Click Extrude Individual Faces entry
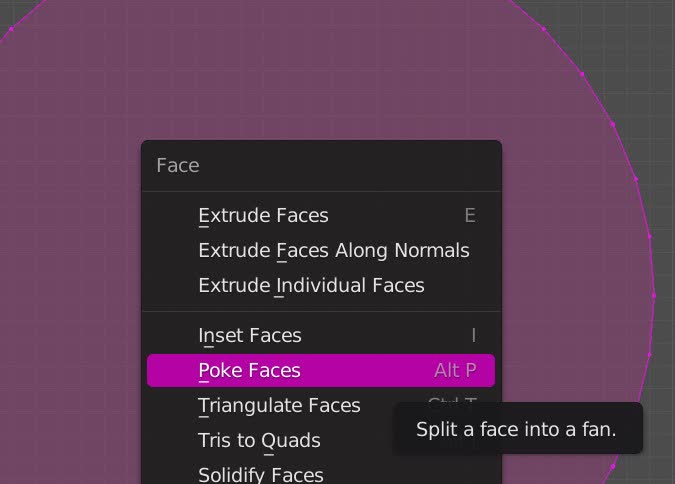 click(x=311, y=286)
